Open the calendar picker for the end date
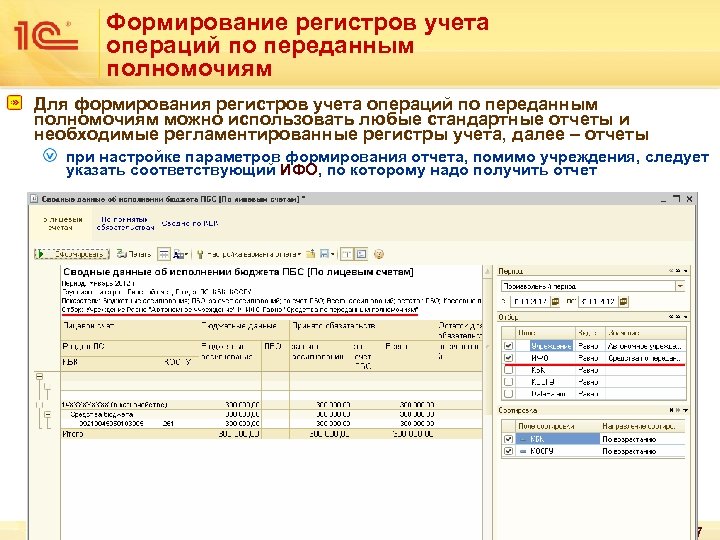720x540 pixels. point(624,302)
